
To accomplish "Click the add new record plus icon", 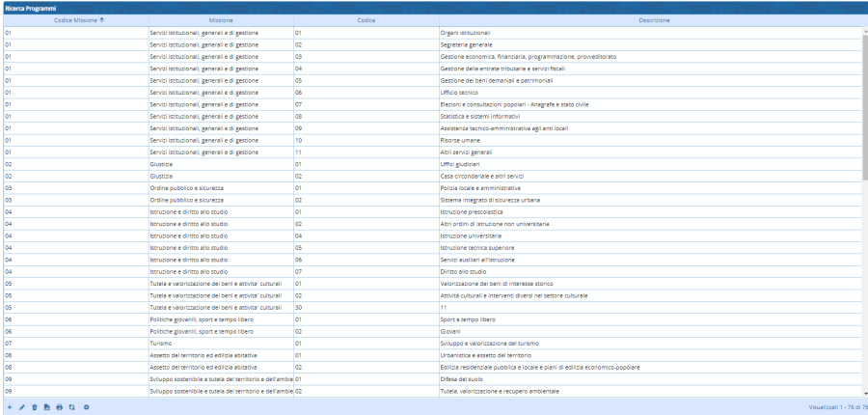I will [9, 407].
